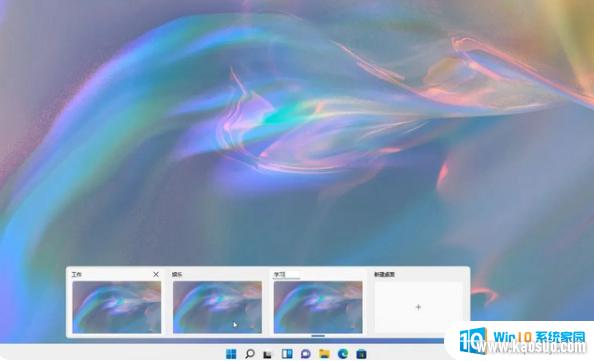Add a new desktop with plus tile
This screenshot has width=594, height=361.
(418, 307)
